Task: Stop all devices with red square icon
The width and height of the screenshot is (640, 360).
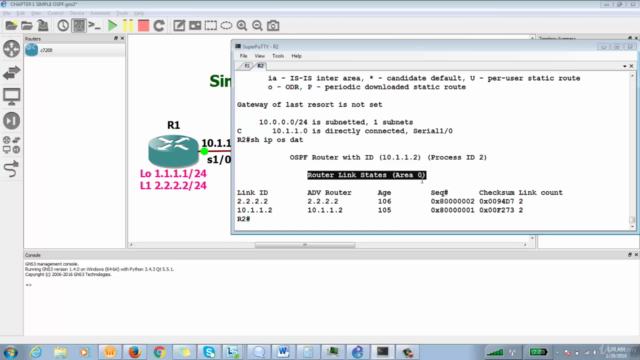Action: coord(143,26)
